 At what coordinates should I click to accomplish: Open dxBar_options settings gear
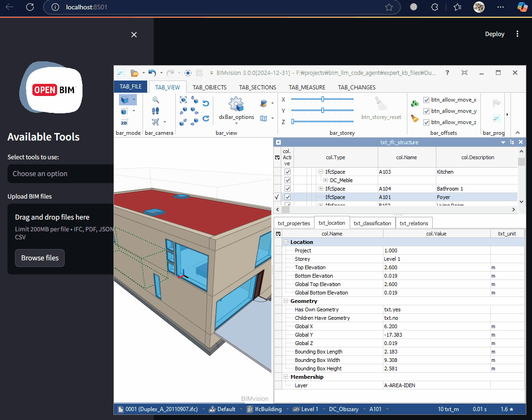coord(236,103)
